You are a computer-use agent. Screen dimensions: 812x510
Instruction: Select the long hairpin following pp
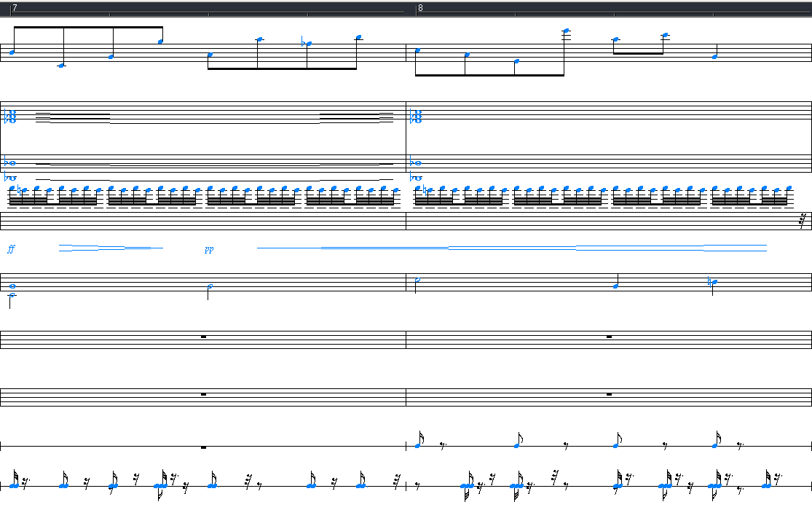click(511, 248)
